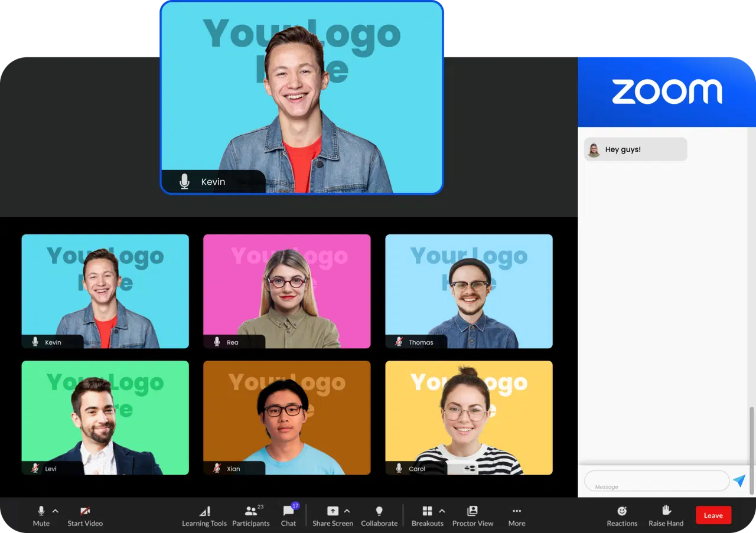Open the Breakouts rooms button
Screen dimensions: 756x533
tap(427, 516)
